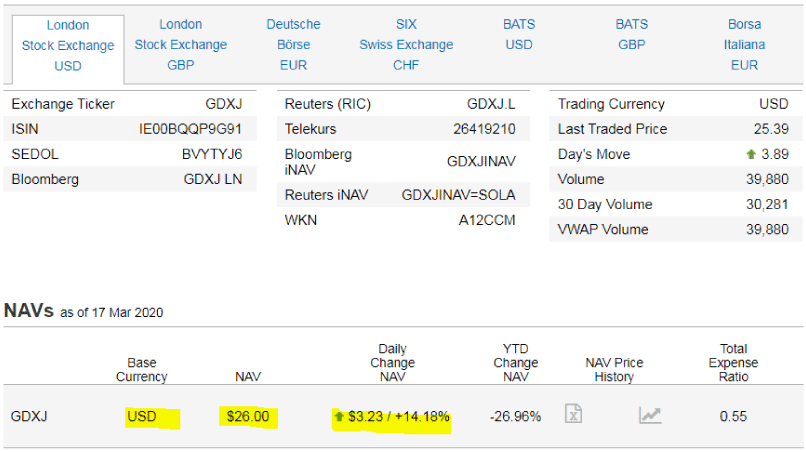The image size is (806, 452).
Task: Click the SEDOL code BVYTYJ6
Action: [212, 154]
